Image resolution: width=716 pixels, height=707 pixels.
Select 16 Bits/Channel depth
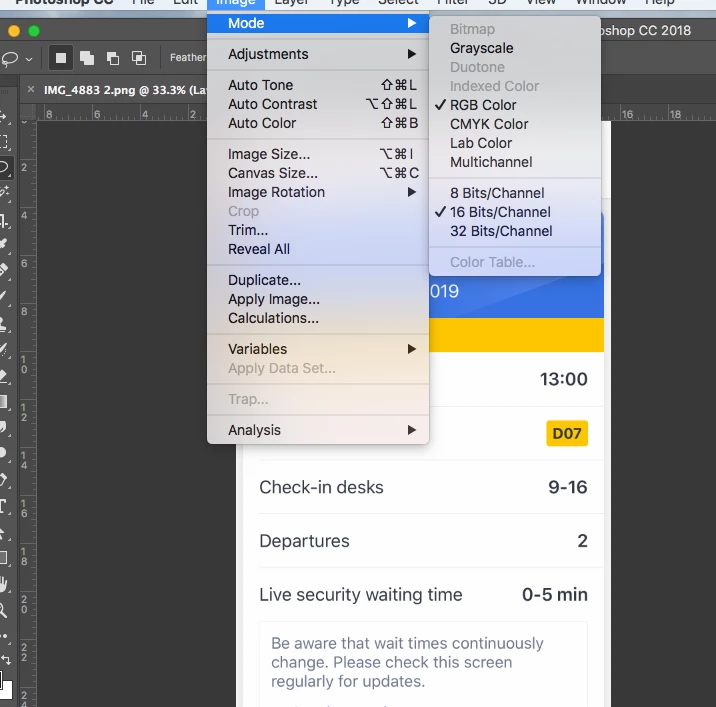(515, 212)
